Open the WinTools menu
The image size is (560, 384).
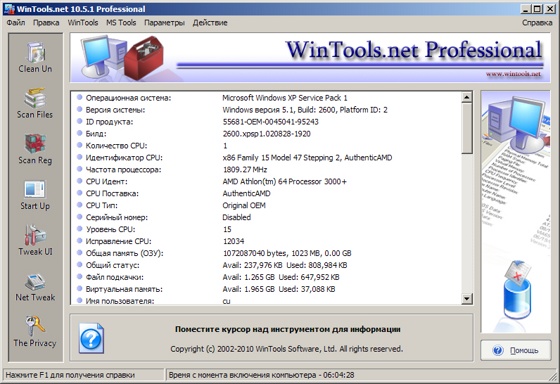tap(83, 23)
